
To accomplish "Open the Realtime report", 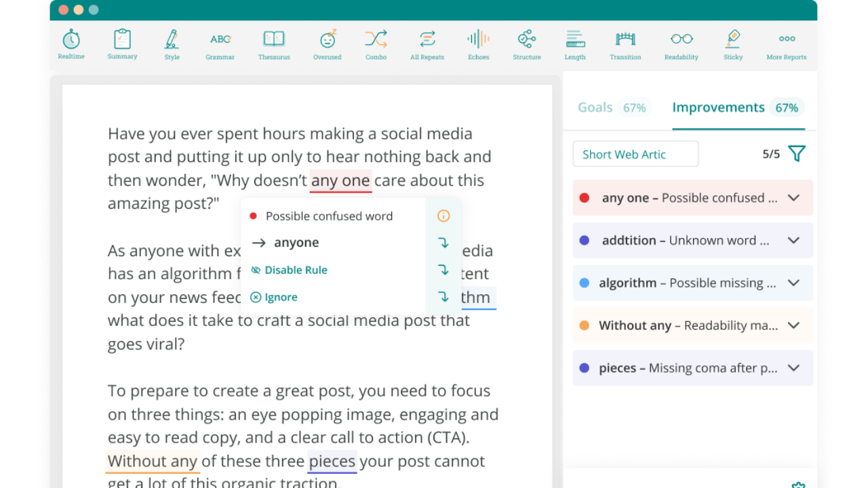I will pyautogui.click(x=71, y=44).
